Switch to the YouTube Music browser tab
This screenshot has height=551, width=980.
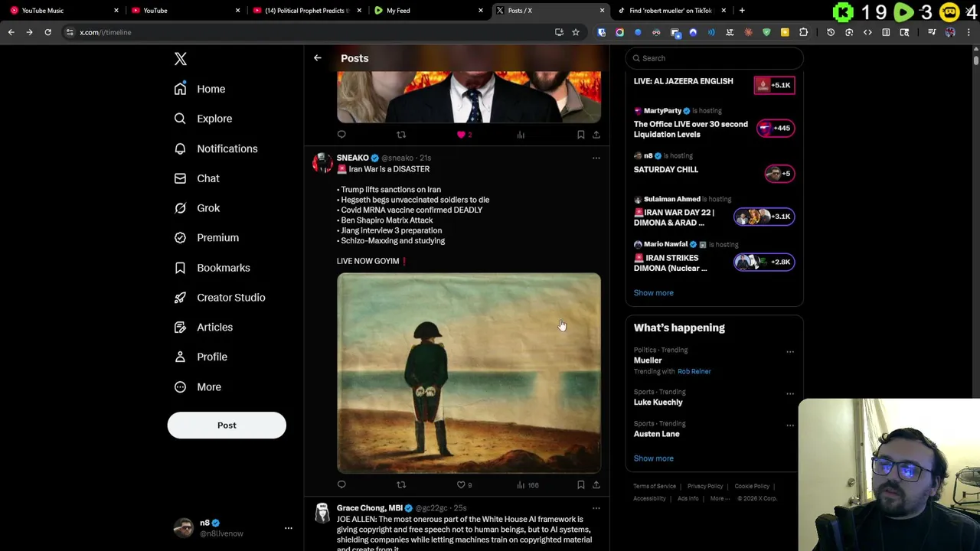tap(63, 11)
